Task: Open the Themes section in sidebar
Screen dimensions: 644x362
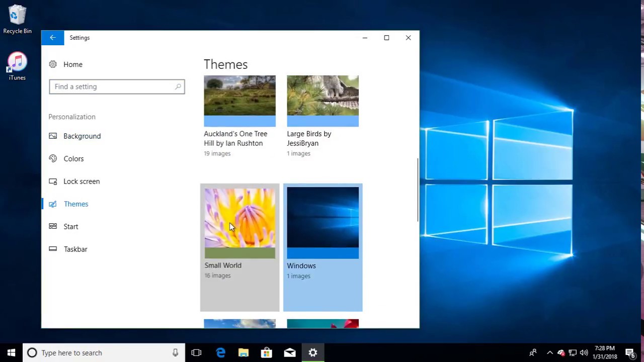Action: click(x=75, y=204)
